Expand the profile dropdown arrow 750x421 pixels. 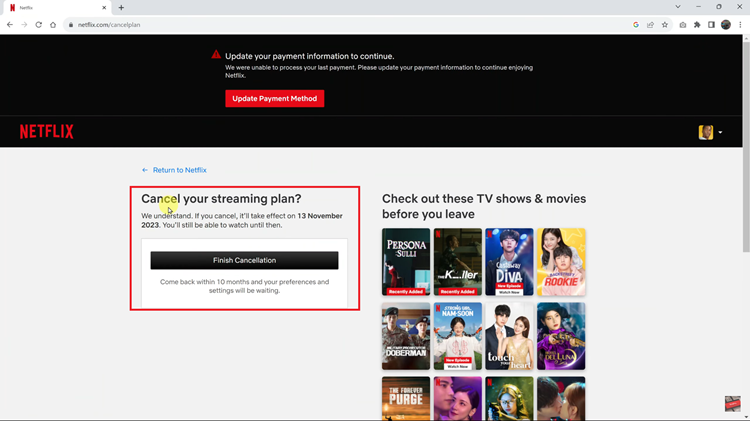pyautogui.click(x=720, y=133)
